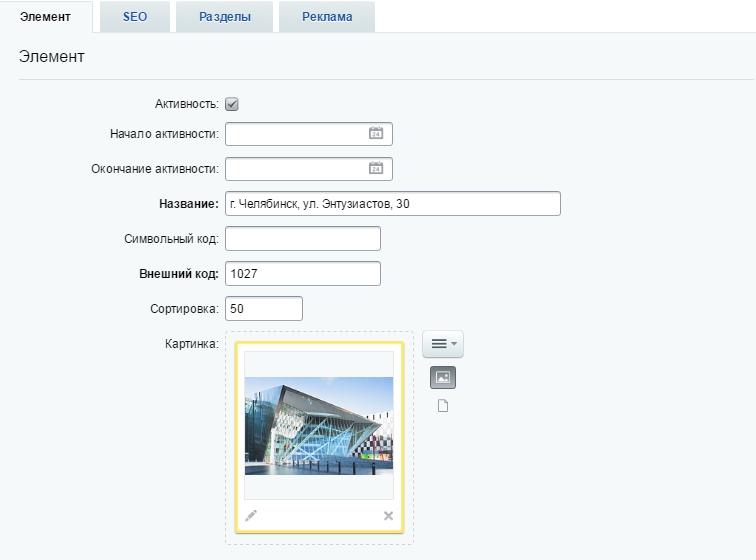Open the picture options hamburger menu
756x560 pixels.
[x=443, y=344]
